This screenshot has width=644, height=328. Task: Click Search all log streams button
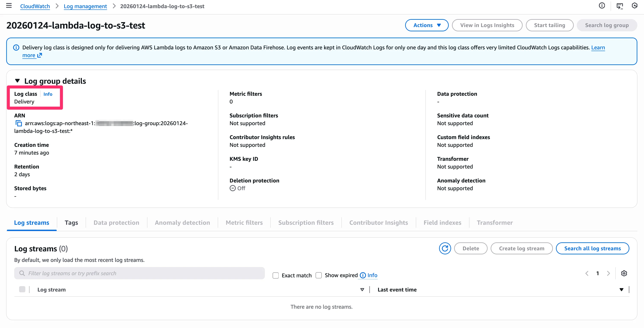(x=592, y=248)
